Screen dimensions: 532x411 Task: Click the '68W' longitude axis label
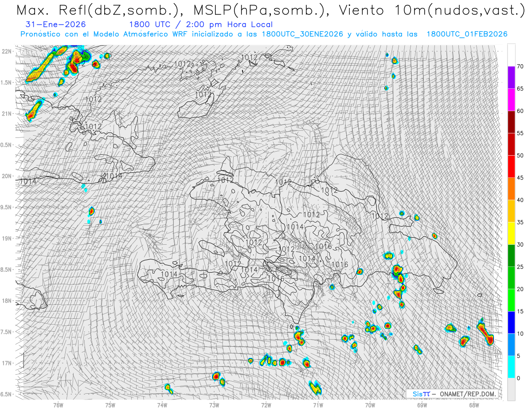click(x=474, y=405)
